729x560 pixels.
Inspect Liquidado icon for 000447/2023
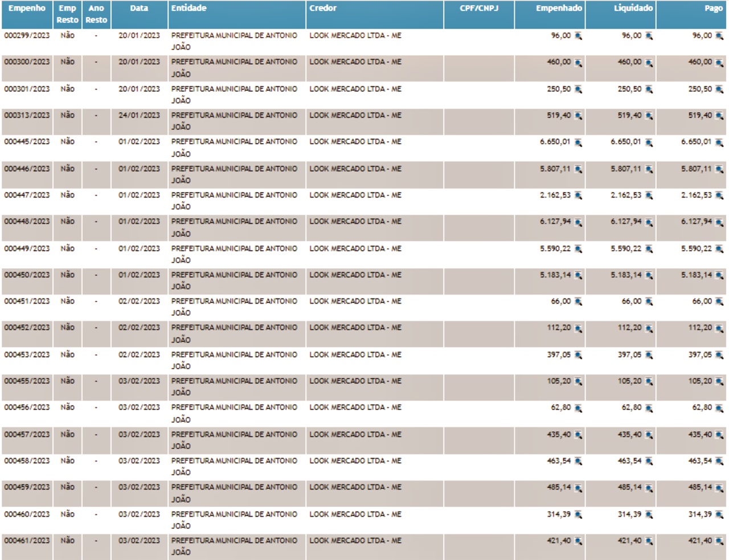click(x=649, y=195)
